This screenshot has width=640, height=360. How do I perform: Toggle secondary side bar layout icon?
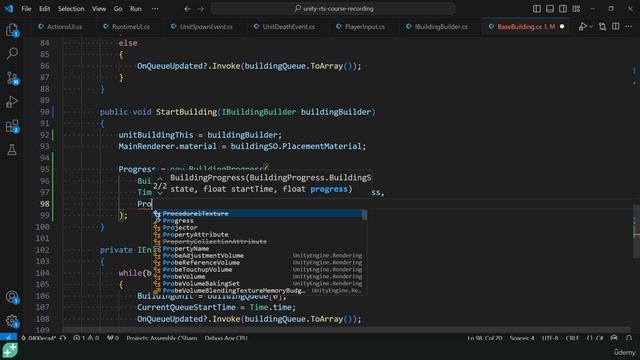pos(563,9)
